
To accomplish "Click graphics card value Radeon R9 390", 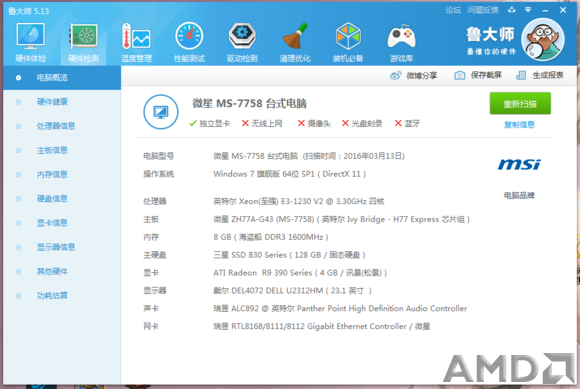I will point(300,273).
